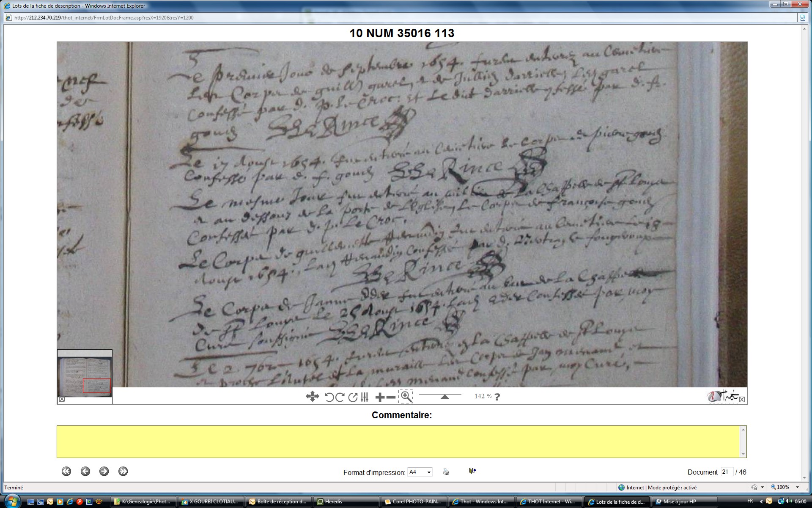The height and width of the screenshot is (508, 812).
Task: Go to the next document
Action: 104,472
